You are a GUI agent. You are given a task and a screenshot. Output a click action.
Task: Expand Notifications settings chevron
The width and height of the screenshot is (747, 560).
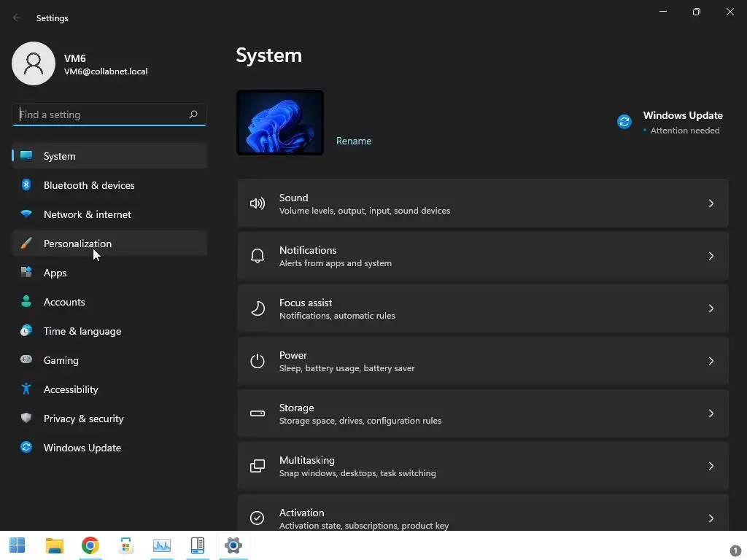tap(711, 256)
